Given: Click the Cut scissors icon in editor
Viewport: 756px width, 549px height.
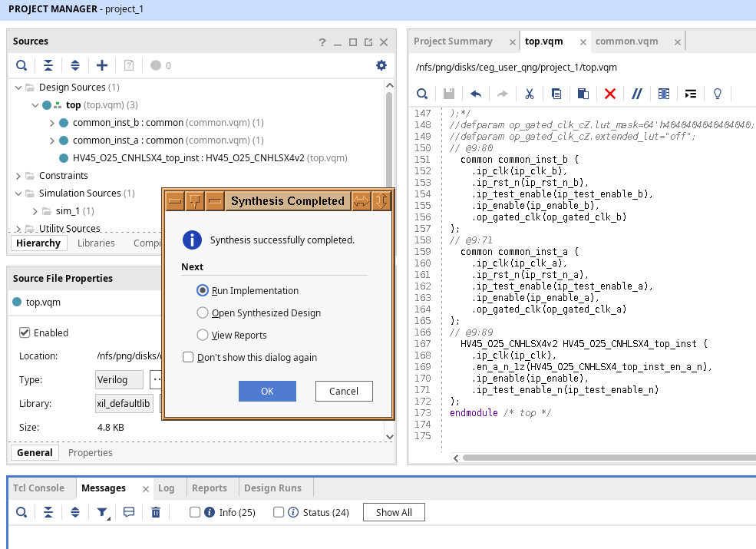Looking at the screenshot, I should coord(529,94).
